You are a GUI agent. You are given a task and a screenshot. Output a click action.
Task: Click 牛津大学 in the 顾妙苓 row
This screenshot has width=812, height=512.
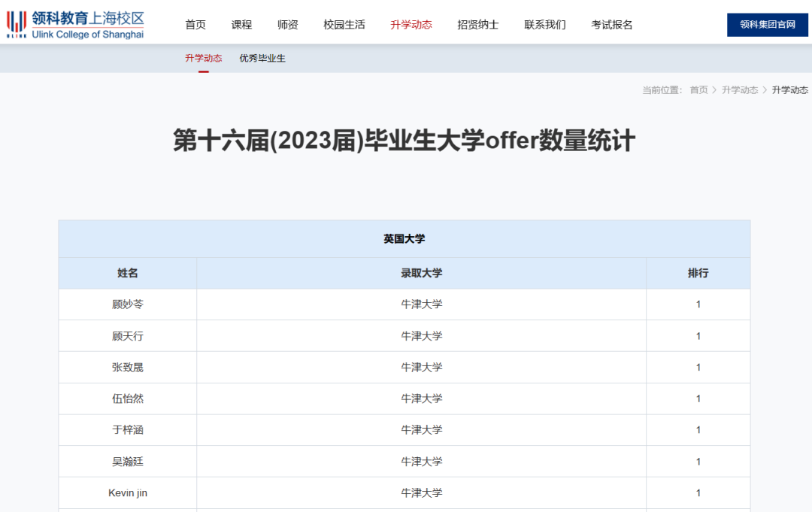click(422, 304)
